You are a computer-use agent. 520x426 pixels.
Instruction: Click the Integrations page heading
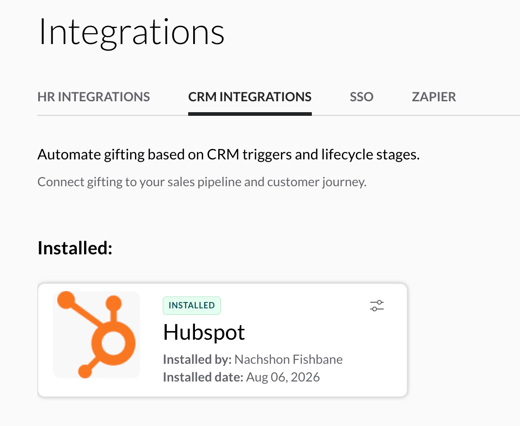coord(131,32)
